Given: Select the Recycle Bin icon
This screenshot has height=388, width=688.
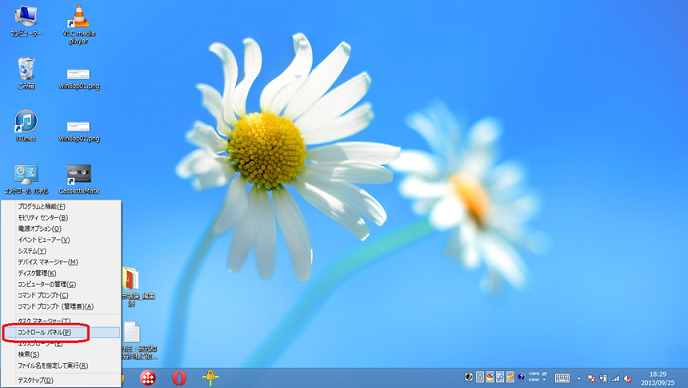Looking at the screenshot, I should point(26,73).
